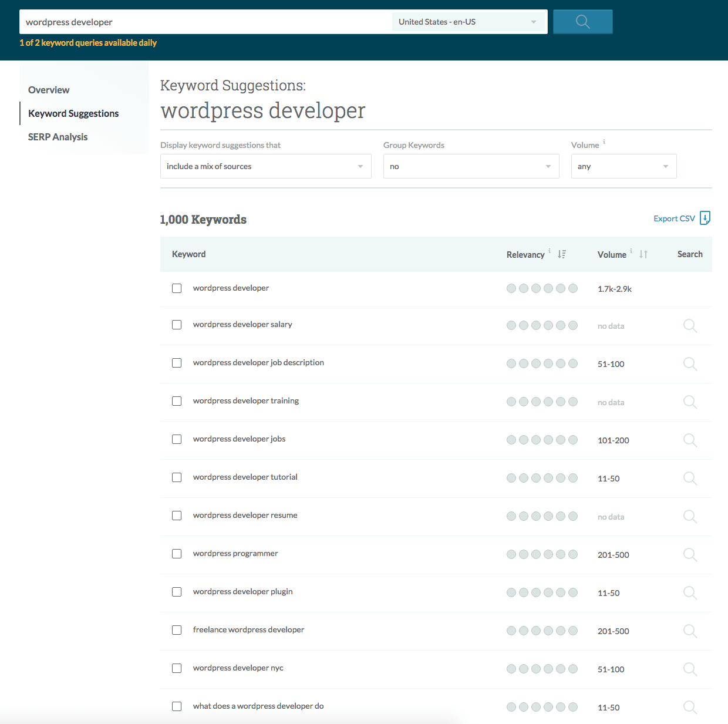This screenshot has width=728, height=724.
Task: Click the Export CSV download icon
Action: (x=705, y=218)
